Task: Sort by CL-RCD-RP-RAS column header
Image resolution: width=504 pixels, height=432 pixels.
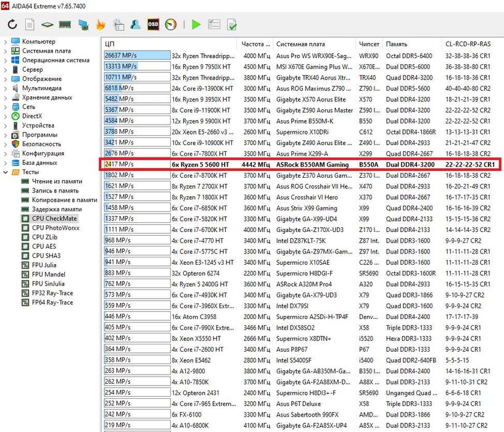Action: coord(468,44)
